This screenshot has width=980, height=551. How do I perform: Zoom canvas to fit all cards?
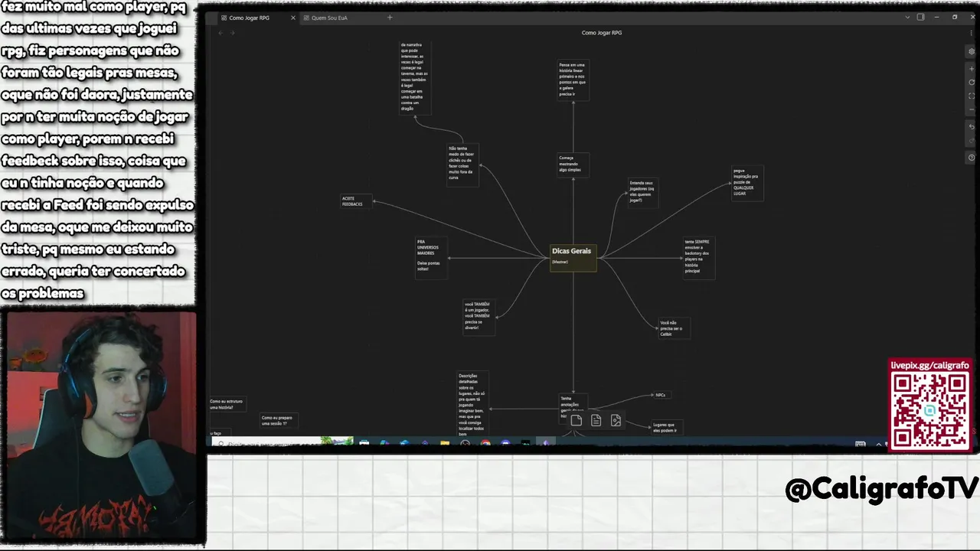click(x=972, y=96)
